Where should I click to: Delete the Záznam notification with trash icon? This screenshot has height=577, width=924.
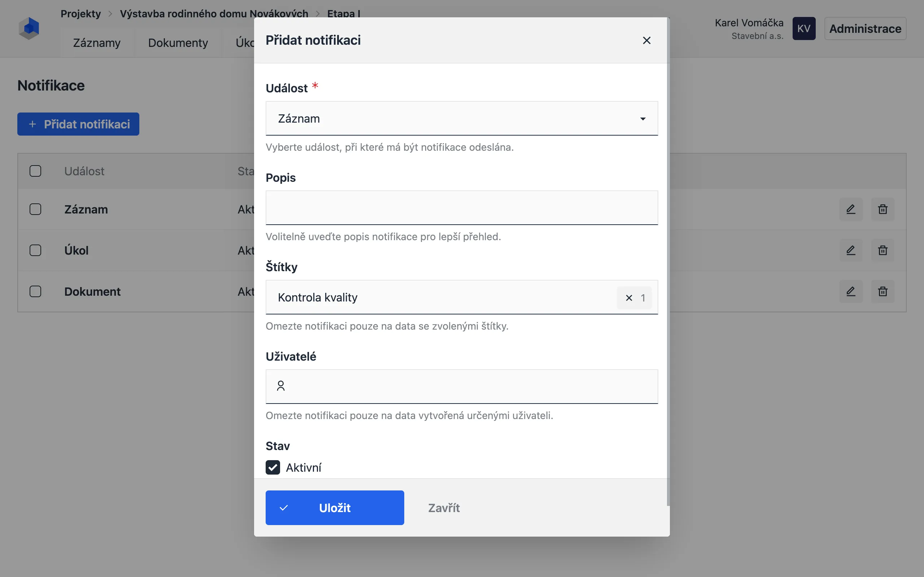pos(882,209)
